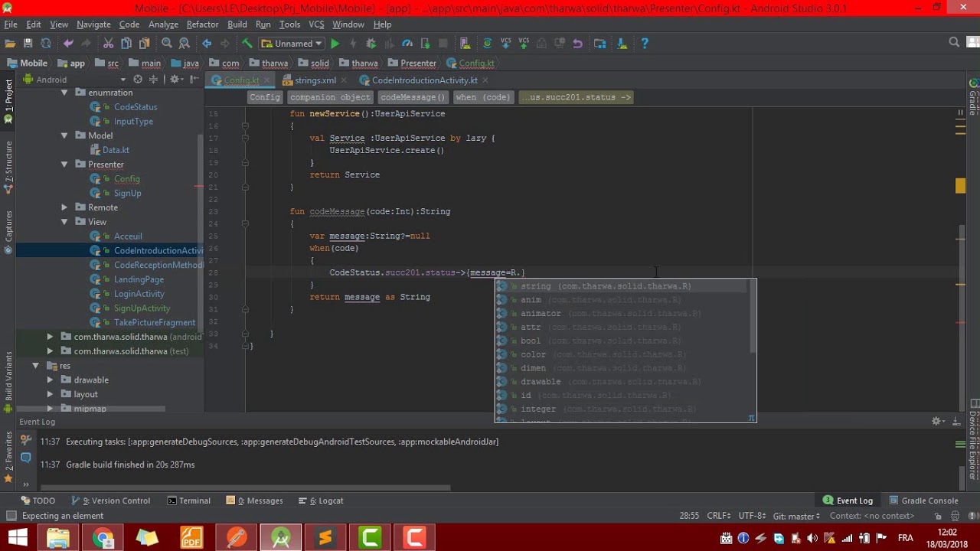
Task: Expand the drawable resource folder
Action: tap(50, 380)
